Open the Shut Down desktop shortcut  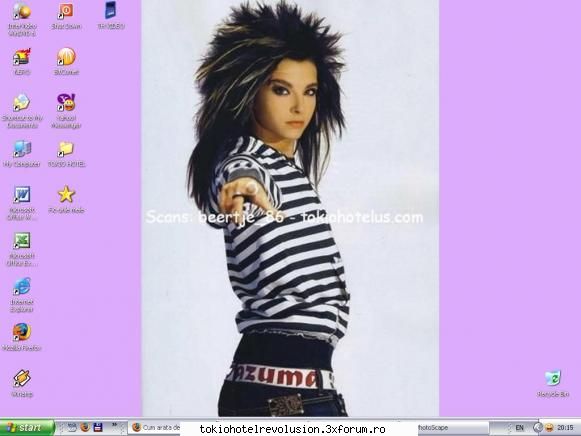coord(66,16)
